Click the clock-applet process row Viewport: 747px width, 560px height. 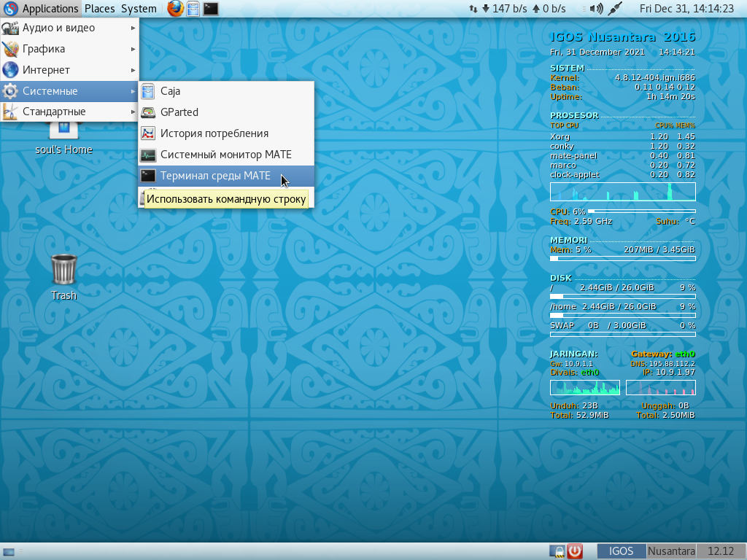623,175
